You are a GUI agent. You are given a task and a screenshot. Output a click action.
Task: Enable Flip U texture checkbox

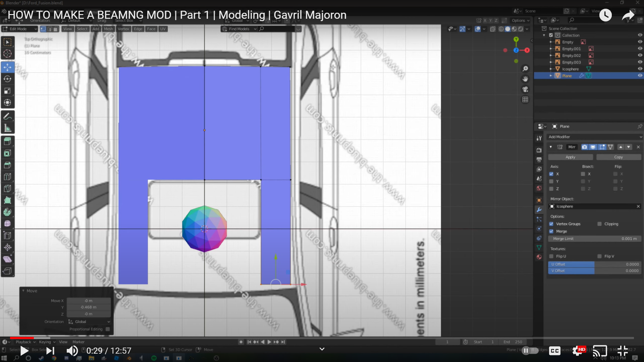(x=551, y=256)
